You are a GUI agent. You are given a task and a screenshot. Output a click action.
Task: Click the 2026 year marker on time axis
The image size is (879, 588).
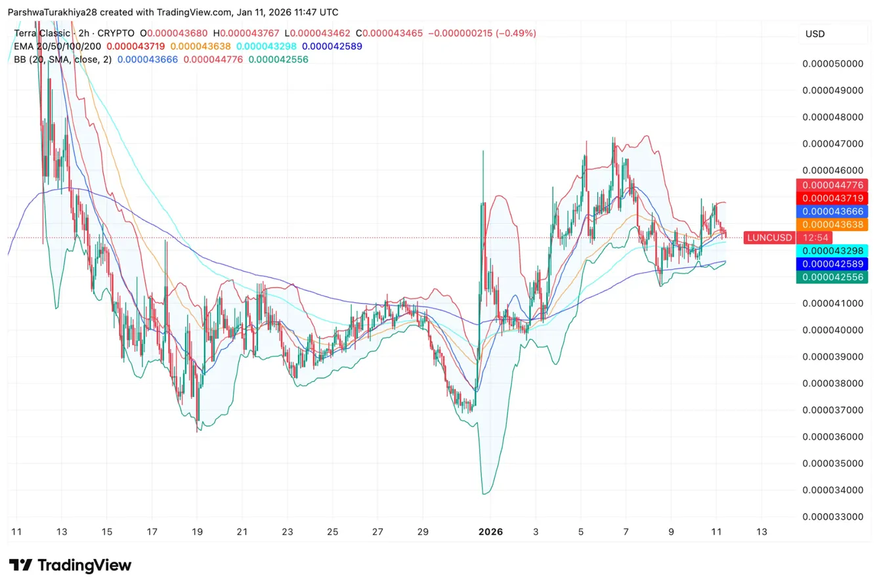[x=490, y=532]
